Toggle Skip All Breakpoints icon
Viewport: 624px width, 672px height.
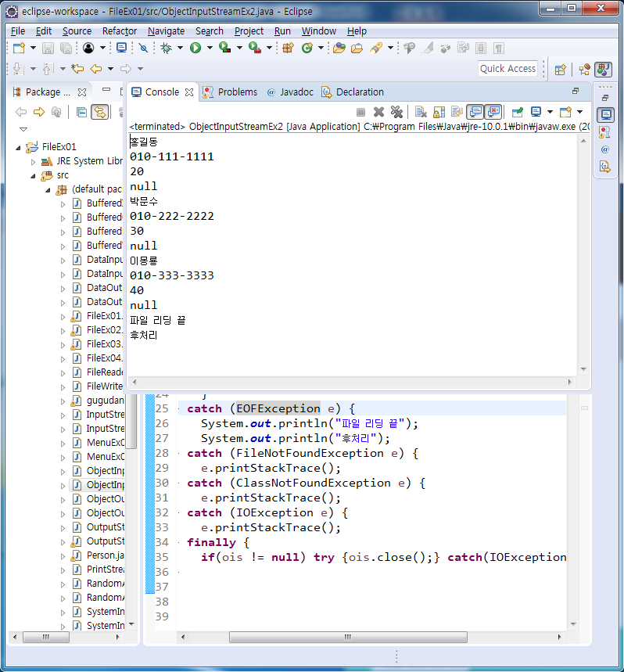(x=143, y=48)
